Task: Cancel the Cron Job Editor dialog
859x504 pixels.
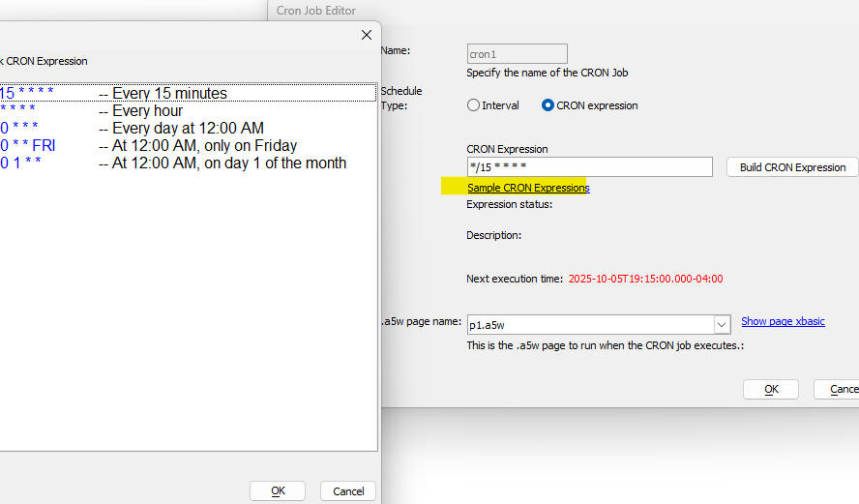Action: [x=838, y=389]
